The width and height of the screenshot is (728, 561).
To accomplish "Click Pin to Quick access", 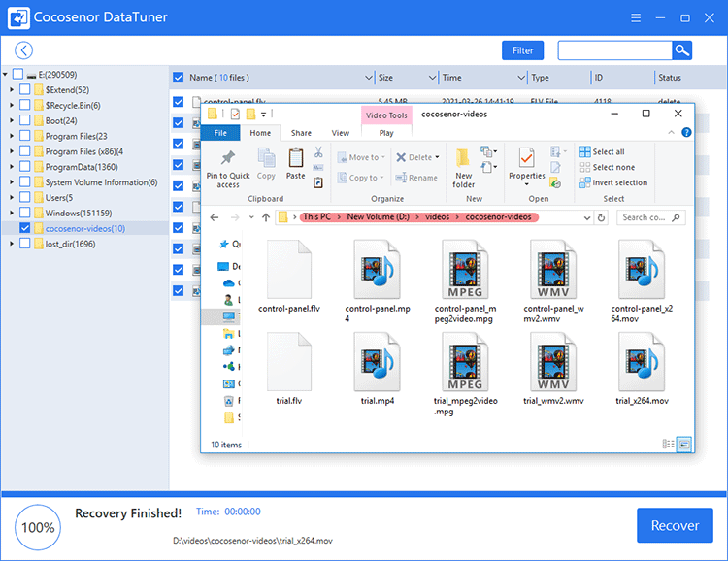I will 228,169.
